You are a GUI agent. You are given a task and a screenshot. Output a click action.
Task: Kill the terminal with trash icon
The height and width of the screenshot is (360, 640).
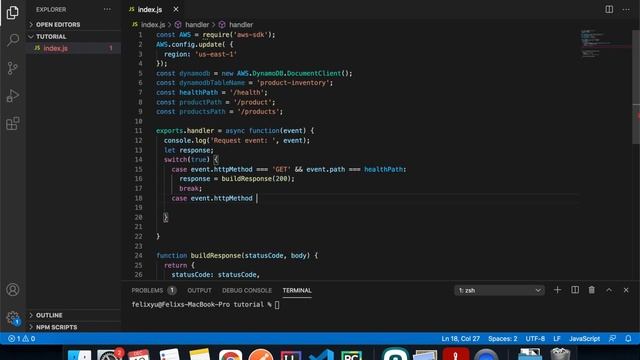[591, 290]
